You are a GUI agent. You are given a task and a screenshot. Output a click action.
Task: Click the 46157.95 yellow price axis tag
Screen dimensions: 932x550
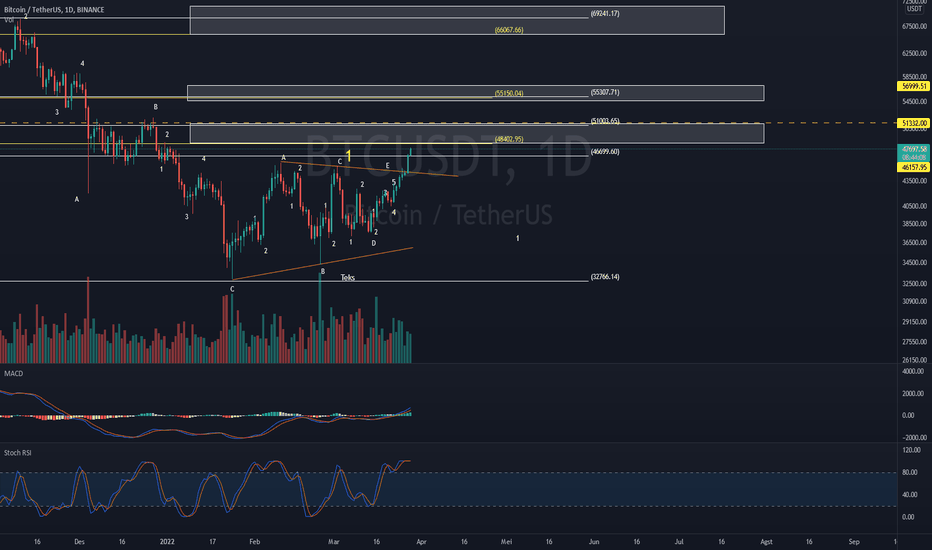click(x=914, y=168)
